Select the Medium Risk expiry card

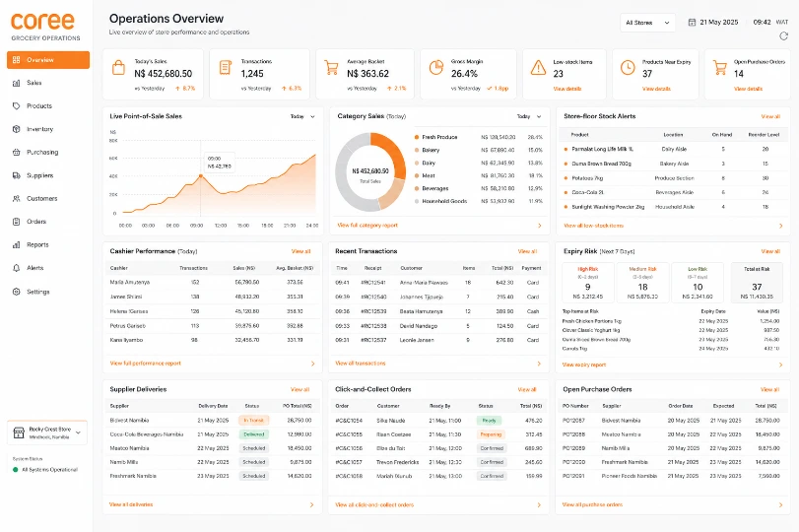tap(643, 283)
